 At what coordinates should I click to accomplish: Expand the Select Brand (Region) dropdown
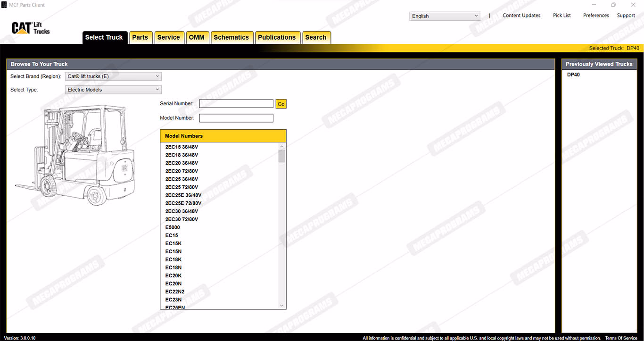pyautogui.click(x=113, y=76)
